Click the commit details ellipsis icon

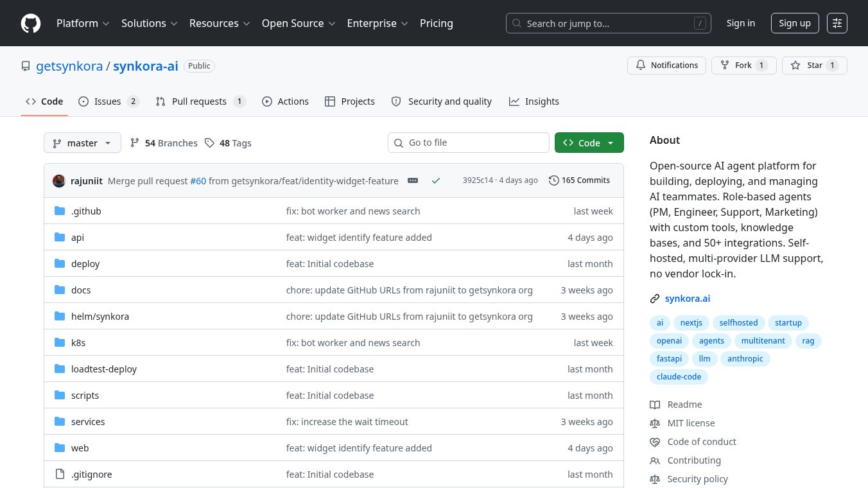pos(413,180)
